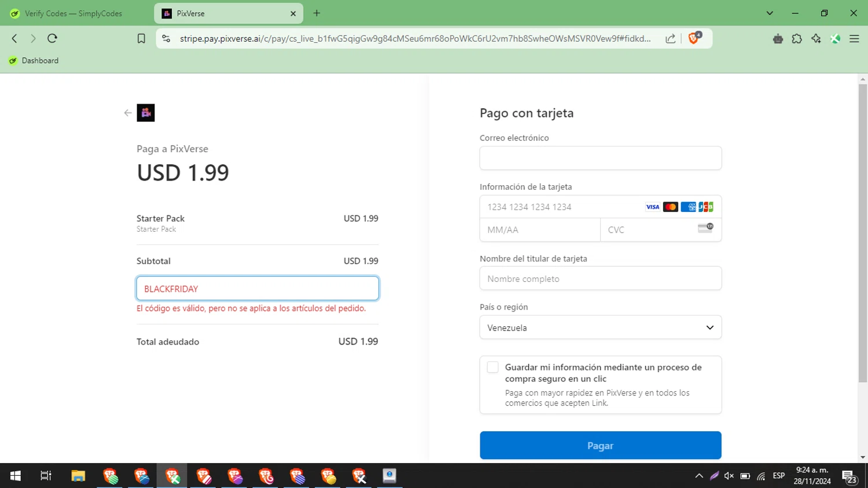Click the muted volume tray icon

coord(729,476)
